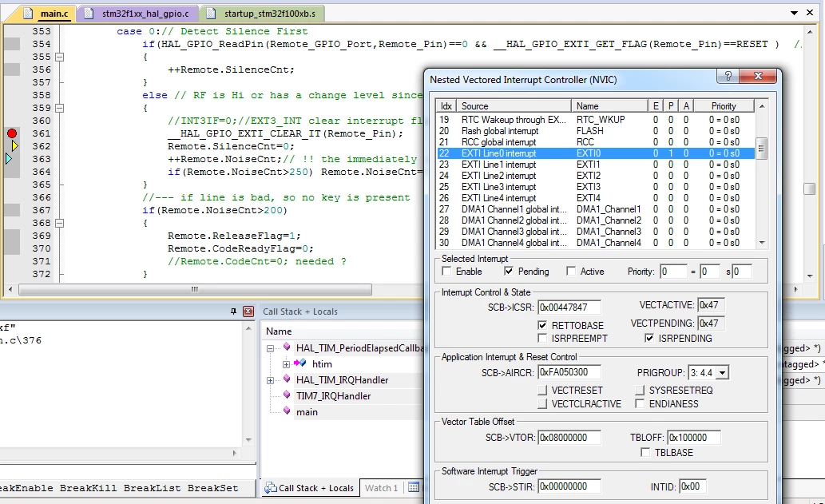Open the editor tab list dropdown arrow

tap(794, 13)
